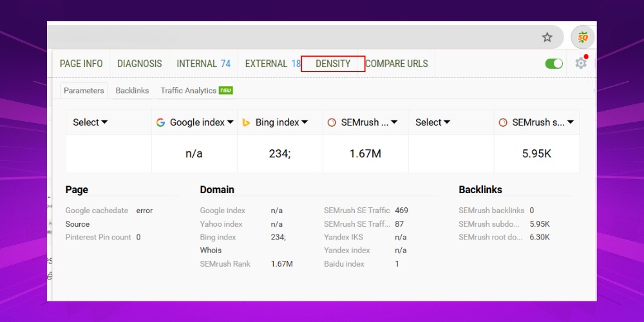Click the SEMrush icon beside 'SEMrush ...'
The width and height of the screenshot is (644, 322).
332,122
